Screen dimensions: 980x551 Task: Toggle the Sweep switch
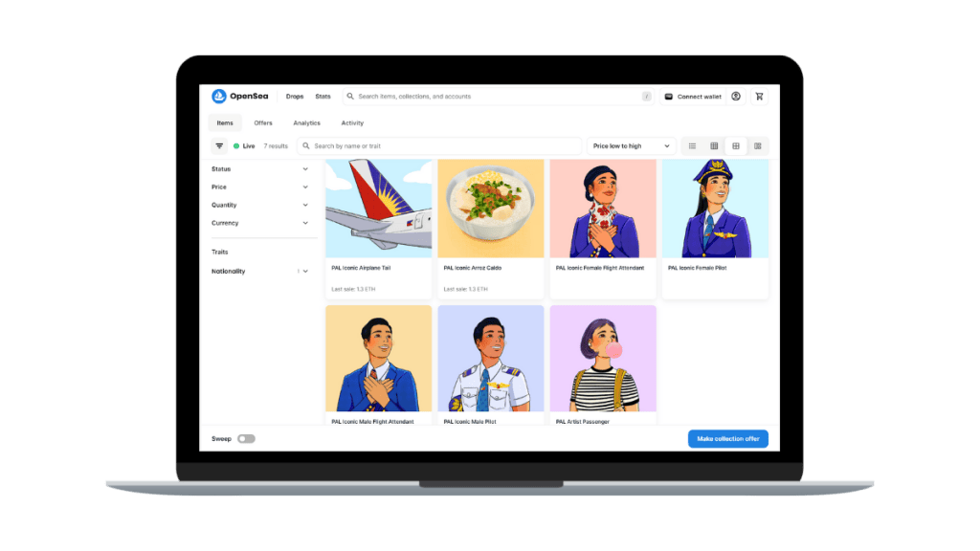246,438
